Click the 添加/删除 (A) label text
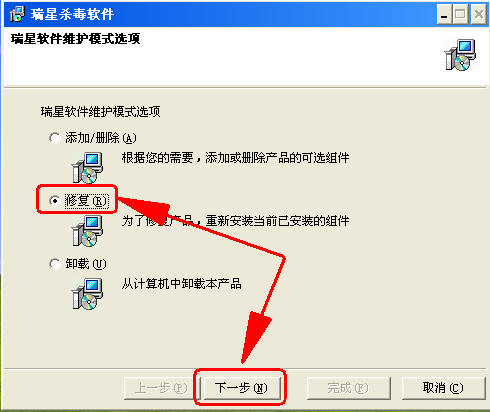Image resolution: width=490 pixels, height=412 pixels. pos(101,138)
